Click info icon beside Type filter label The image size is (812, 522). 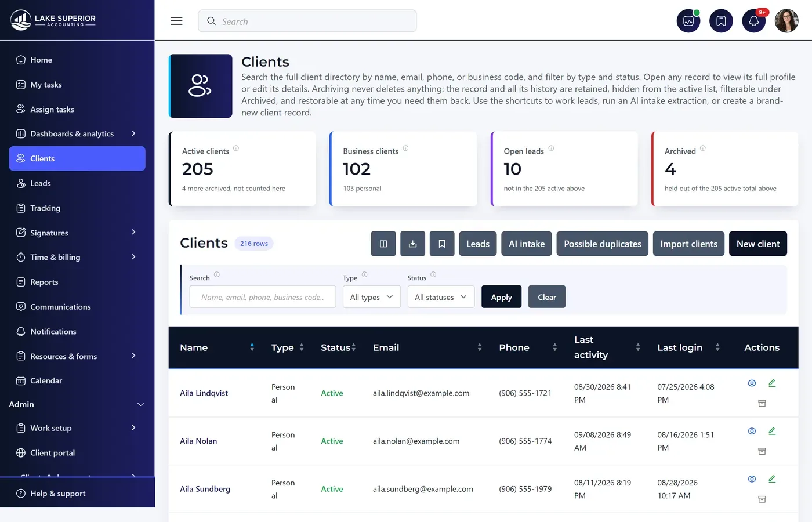tap(365, 275)
